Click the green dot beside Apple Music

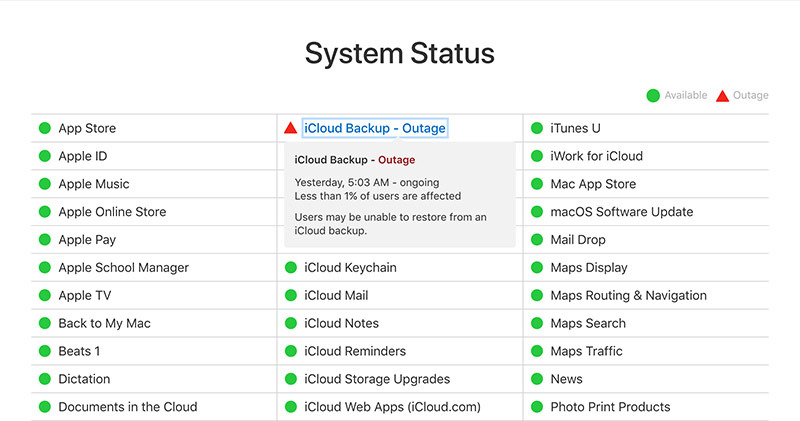(x=45, y=184)
